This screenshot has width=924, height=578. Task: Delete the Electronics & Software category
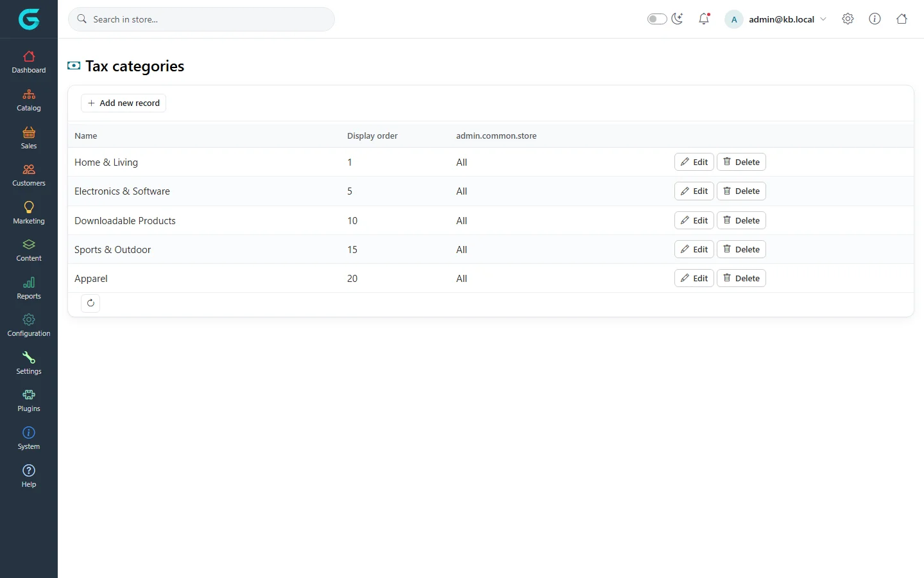741,191
